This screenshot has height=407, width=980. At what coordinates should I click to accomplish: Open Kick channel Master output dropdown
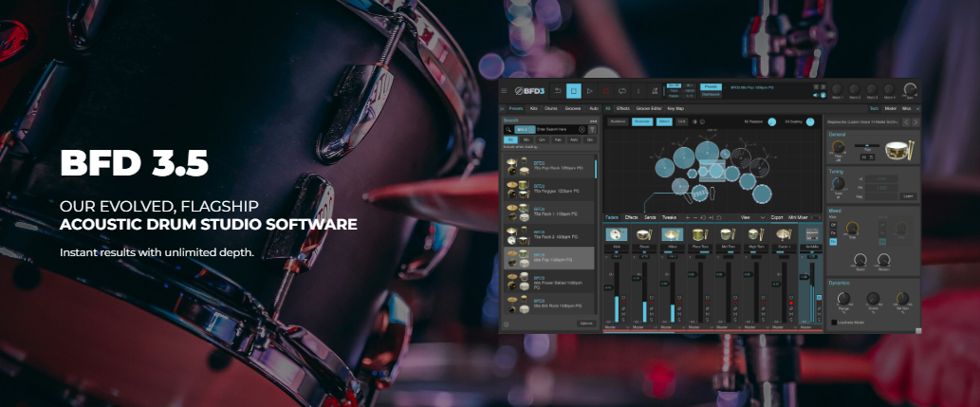click(617, 327)
